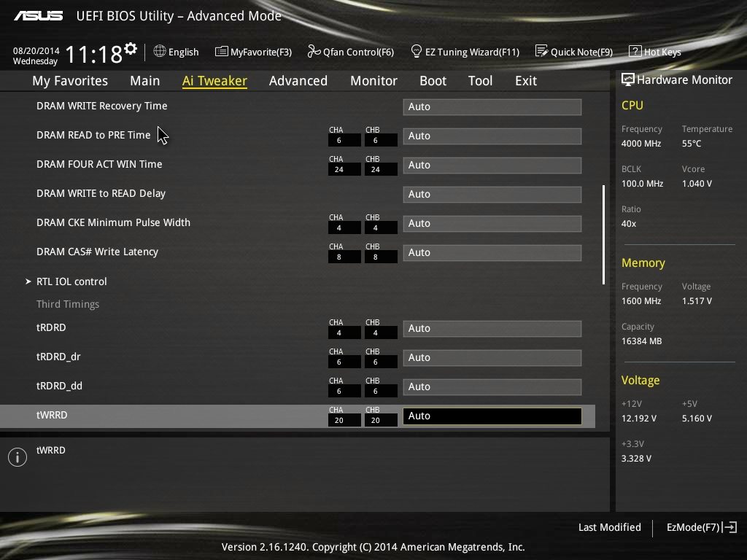Open the Advanced tab
747x560 pixels.
coord(298,81)
